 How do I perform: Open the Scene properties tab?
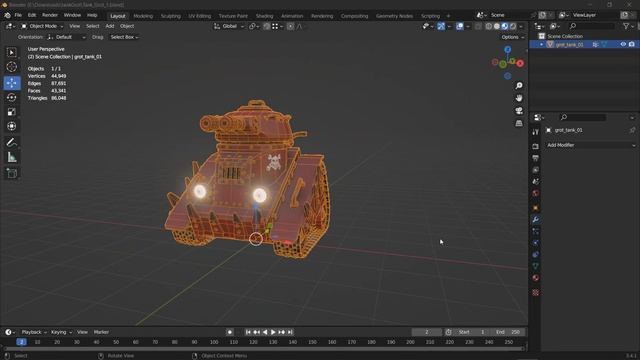[x=536, y=181]
